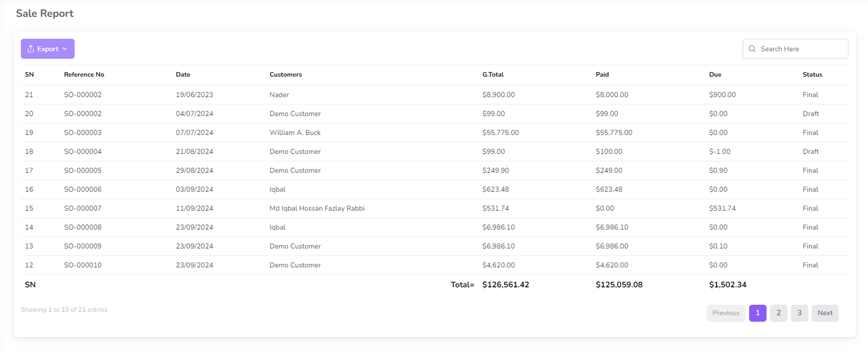Sort by G.Total column header

pyautogui.click(x=493, y=74)
